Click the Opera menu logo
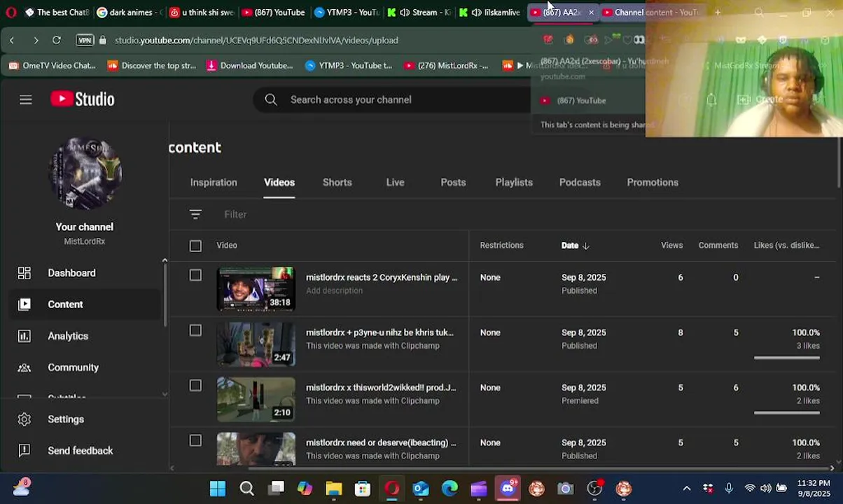This screenshot has width=843, height=504. (11, 12)
